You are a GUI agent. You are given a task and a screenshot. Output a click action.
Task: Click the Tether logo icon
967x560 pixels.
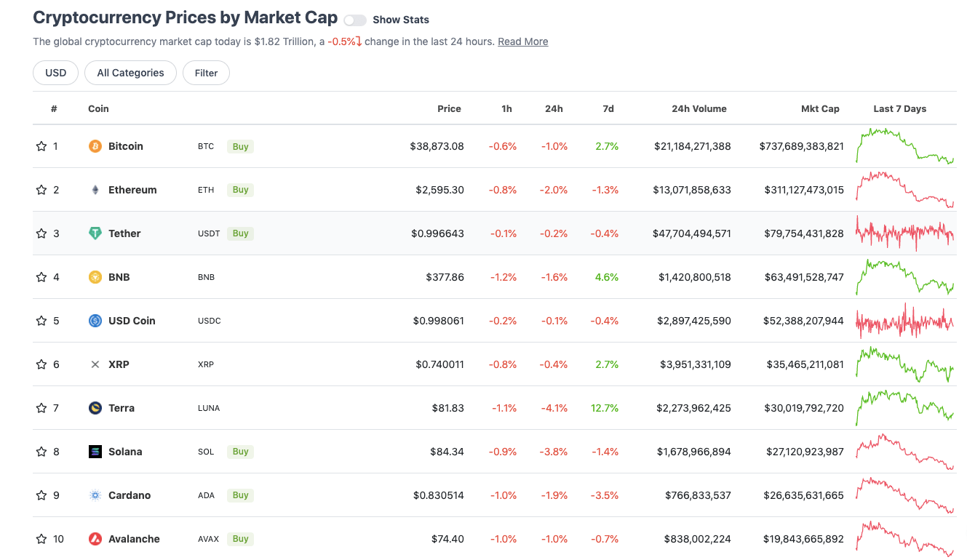[x=95, y=233]
